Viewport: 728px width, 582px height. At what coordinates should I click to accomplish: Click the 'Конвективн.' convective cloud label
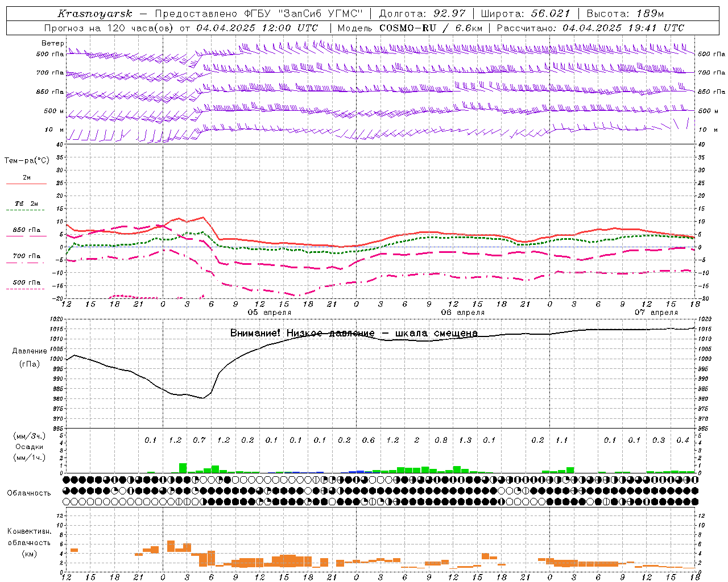(x=29, y=532)
